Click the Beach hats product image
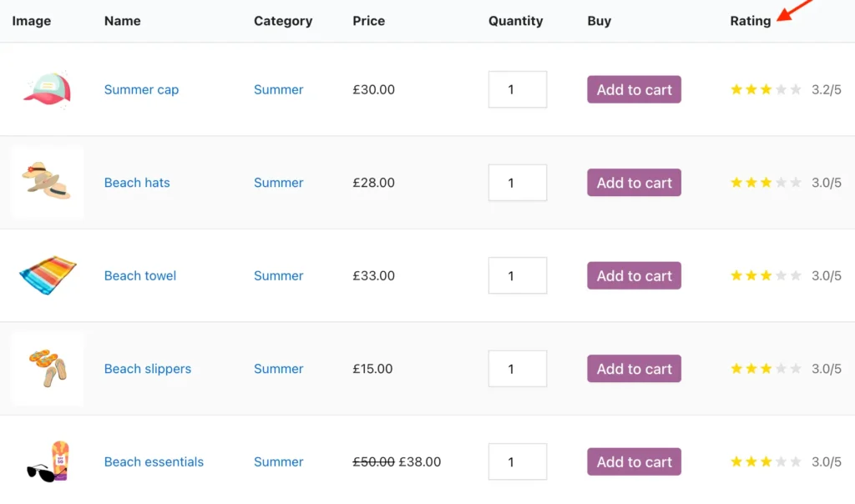Viewport: 855px width, 504px height. coord(47,182)
